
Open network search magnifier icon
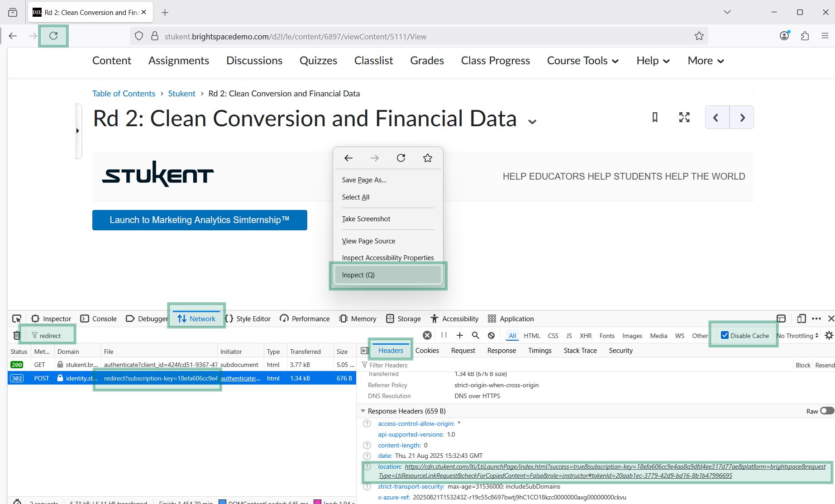click(x=476, y=335)
